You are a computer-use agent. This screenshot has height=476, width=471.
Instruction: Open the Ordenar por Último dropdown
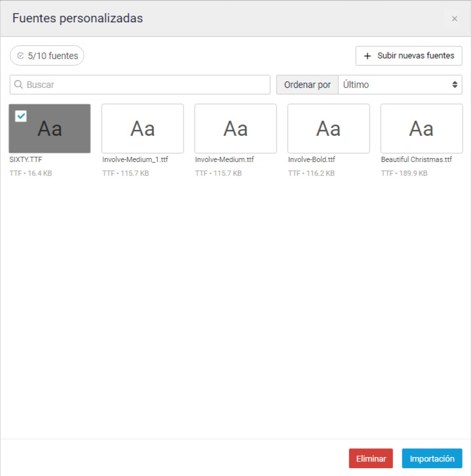400,85
